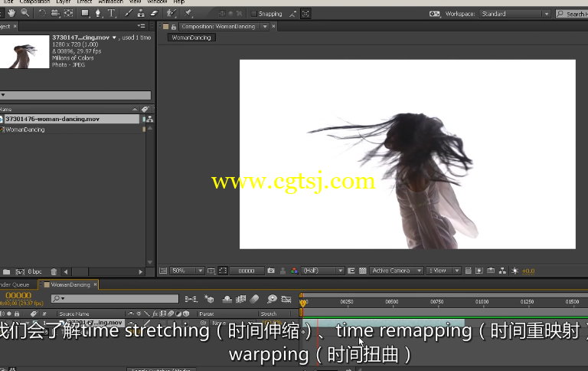Open the Graph Editor in timeline
Screen dimensions: 588x371
(x=286, y=299)
